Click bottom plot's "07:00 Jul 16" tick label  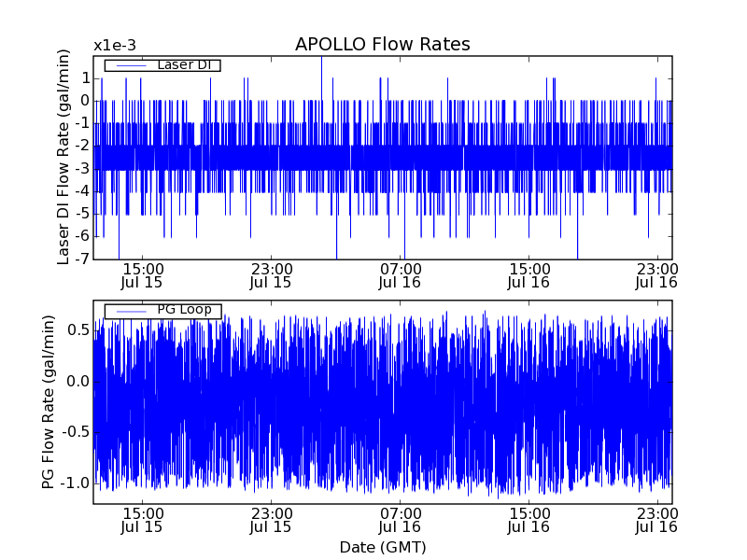[x=400, y=520]
